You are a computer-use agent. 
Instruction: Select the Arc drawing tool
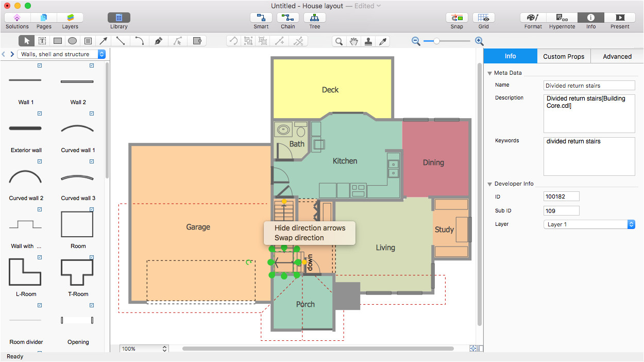click(139, 41)
